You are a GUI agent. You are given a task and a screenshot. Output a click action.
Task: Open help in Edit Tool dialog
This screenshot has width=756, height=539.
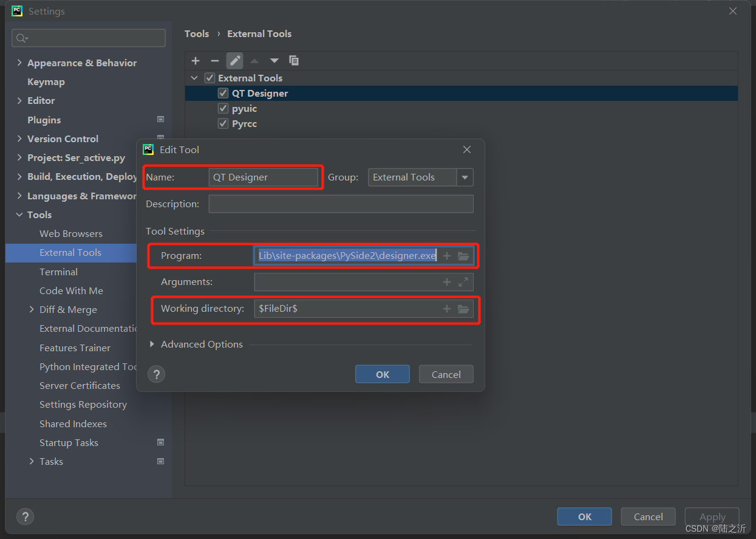coord(156,374)
